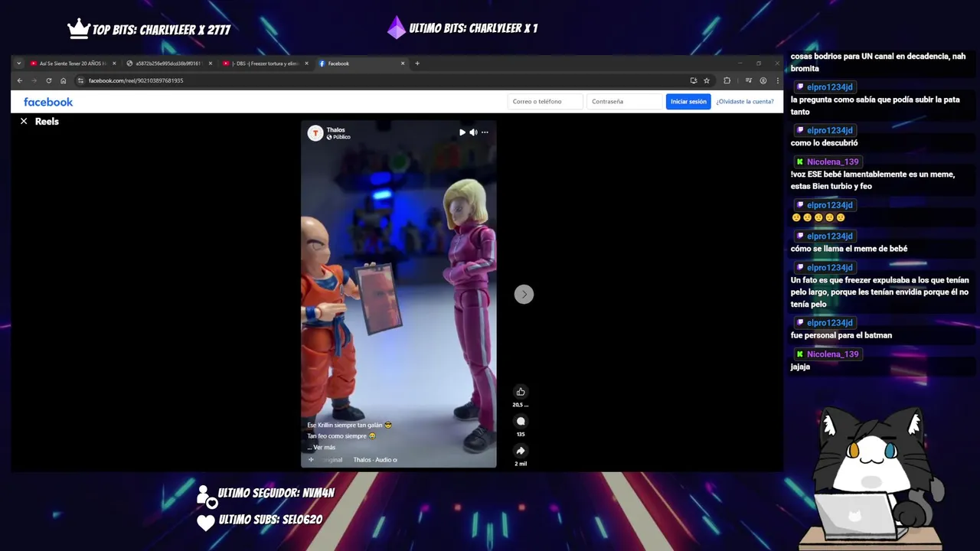Click the Público privacy label
Screen dimensions: 980x551
341,137
